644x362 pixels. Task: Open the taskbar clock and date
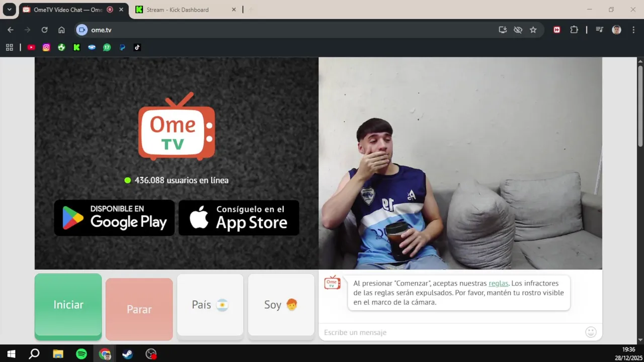click(628, 353)
